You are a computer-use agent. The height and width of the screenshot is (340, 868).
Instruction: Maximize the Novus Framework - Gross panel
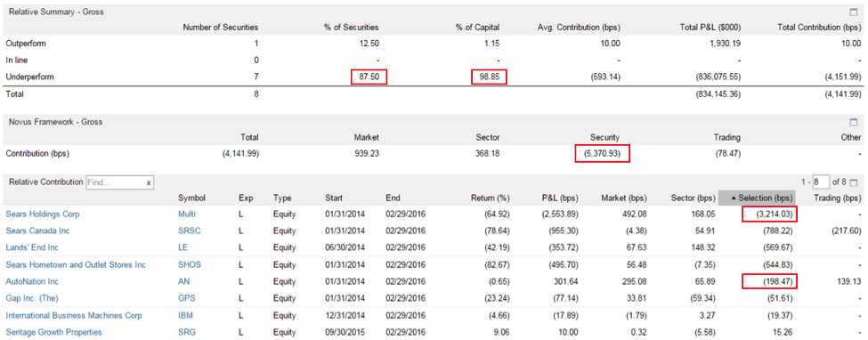point(853,122)
